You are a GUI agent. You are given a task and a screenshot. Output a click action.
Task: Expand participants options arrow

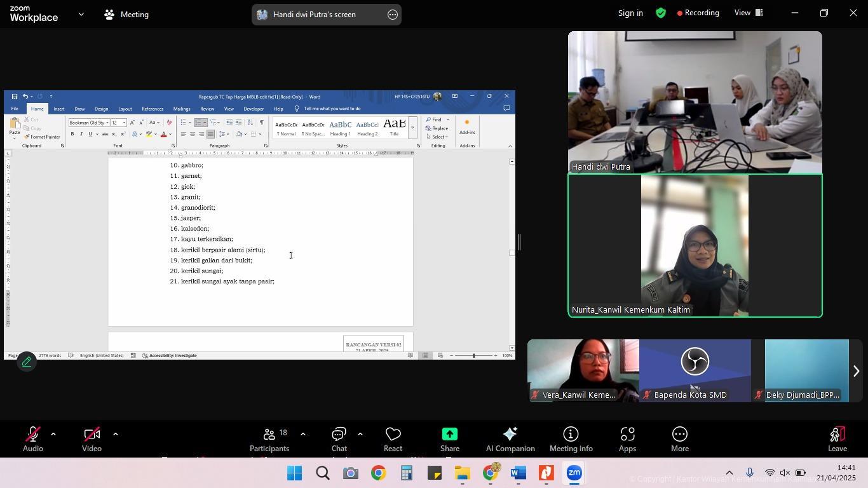tap(302, 435)
